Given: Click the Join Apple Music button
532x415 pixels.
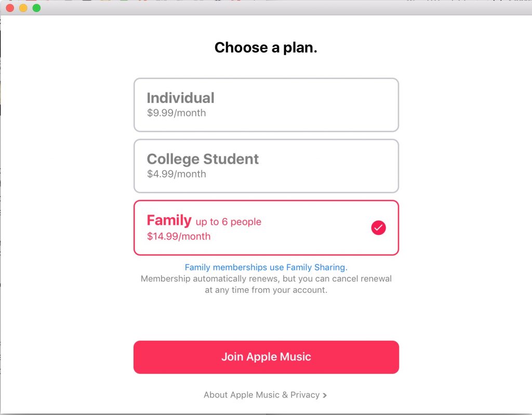Looking at the screenshot, I should pyautogui.click(x=266, y=357).
